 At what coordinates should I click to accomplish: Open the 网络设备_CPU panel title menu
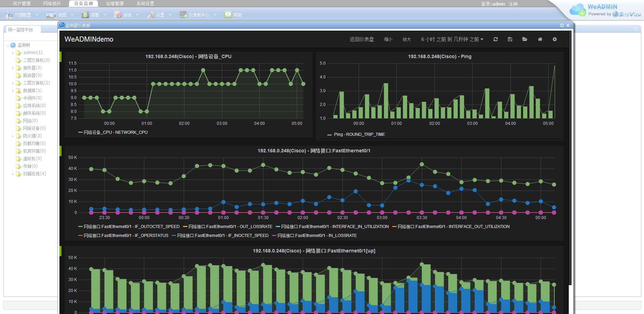click(188, 56)
